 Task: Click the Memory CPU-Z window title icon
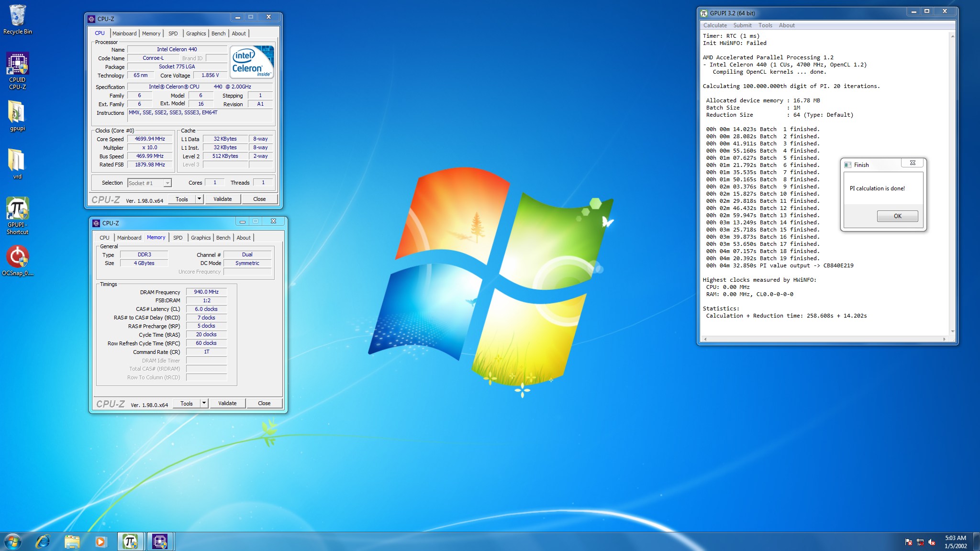(96, 223)
